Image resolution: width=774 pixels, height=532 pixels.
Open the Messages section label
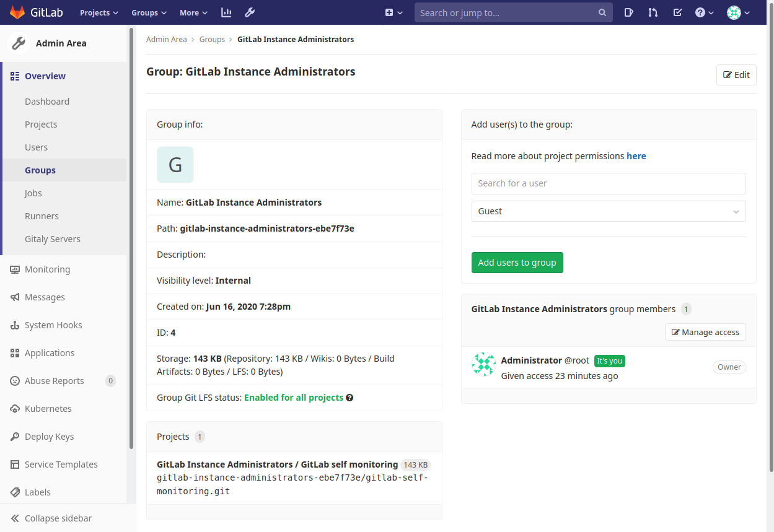[x=45, y=297]
